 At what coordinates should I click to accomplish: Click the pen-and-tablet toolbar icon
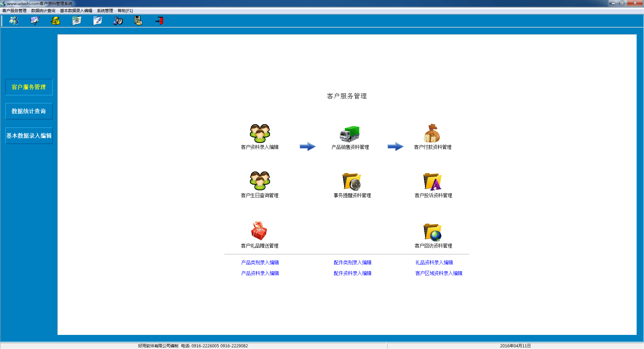pyautogui.click(x=35, y=21)
